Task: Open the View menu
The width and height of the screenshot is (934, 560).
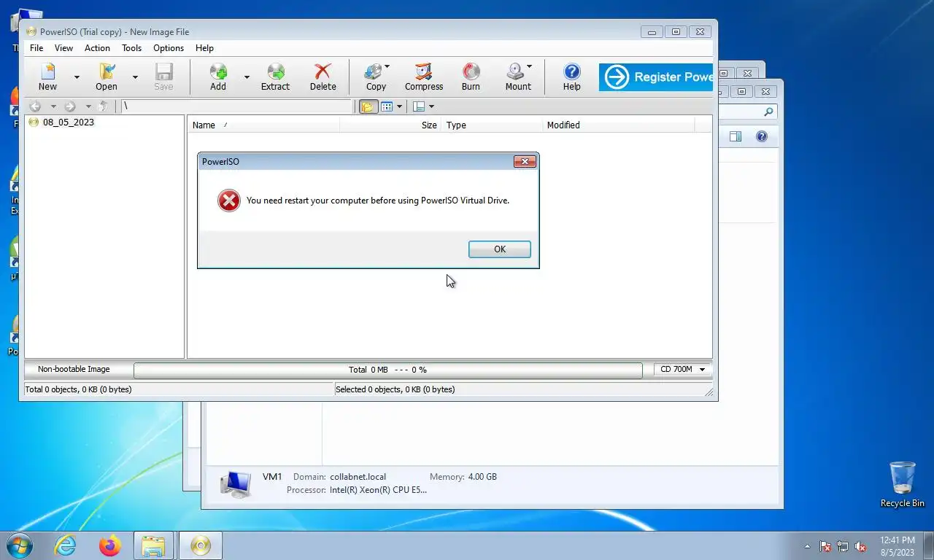Action: pos(64,47)
